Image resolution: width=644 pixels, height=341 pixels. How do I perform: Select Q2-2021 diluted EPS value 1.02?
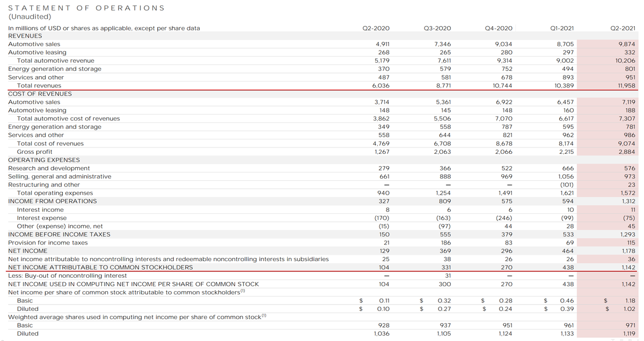click(630, 309)
